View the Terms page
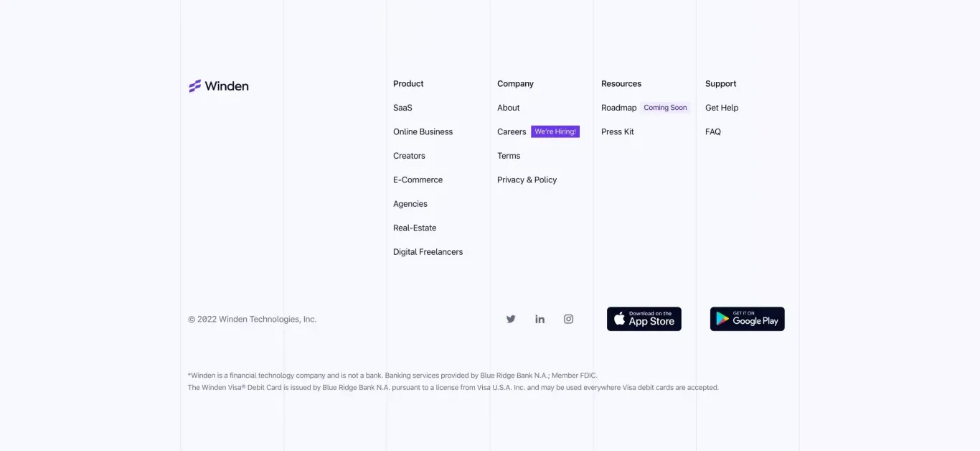980x451 pixels. coord(509,156)
